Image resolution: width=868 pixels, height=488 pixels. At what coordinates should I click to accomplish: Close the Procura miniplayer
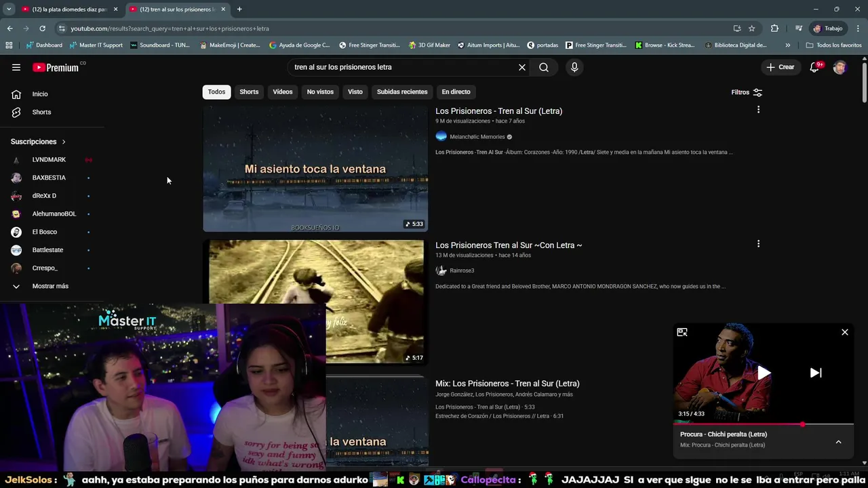pyautogui.click(x=845, y=332)
